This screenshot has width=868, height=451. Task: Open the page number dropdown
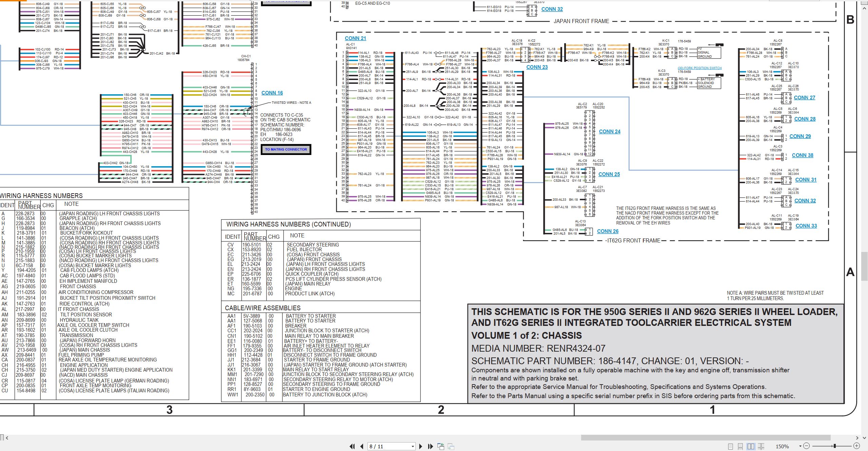(413, 446)
